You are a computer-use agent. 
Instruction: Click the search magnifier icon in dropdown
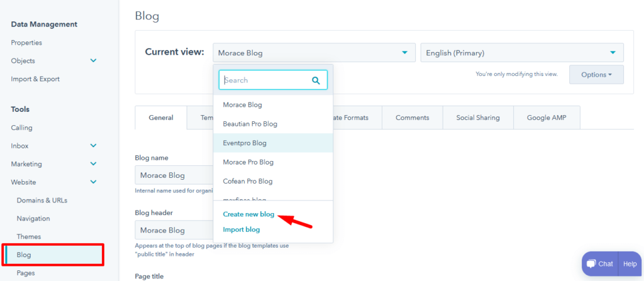coord(316,80)
